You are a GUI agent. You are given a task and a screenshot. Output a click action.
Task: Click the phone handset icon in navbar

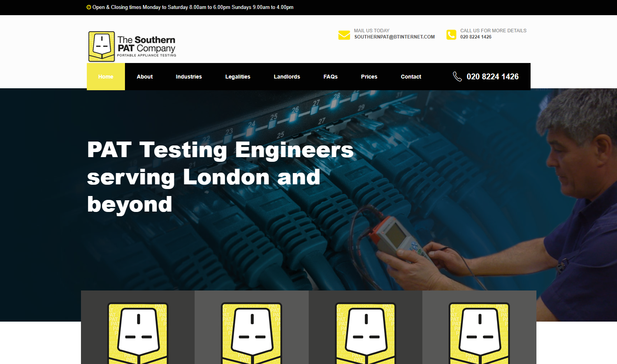(x=457, y=77)
